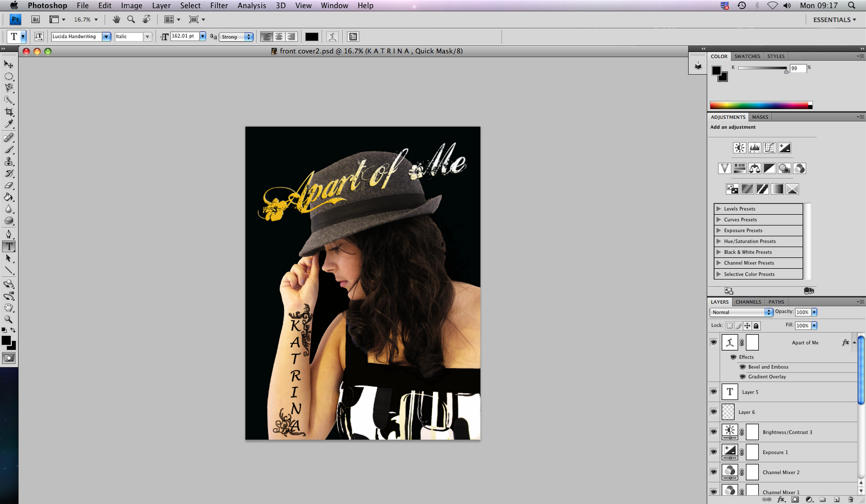The image size is (866, 504).
Task: Click the Curves adjustment icon
Action: tap(769, 147)
